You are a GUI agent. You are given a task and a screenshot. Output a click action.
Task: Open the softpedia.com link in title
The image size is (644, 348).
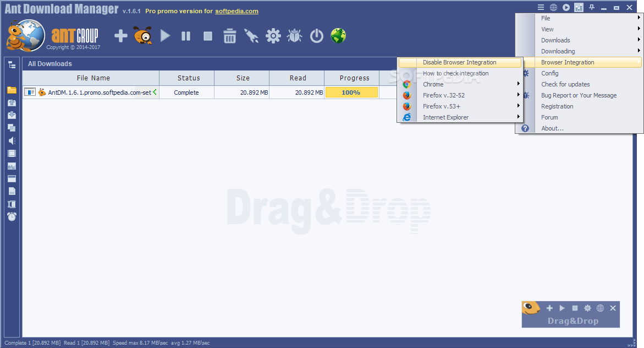[x=236, y=11]
